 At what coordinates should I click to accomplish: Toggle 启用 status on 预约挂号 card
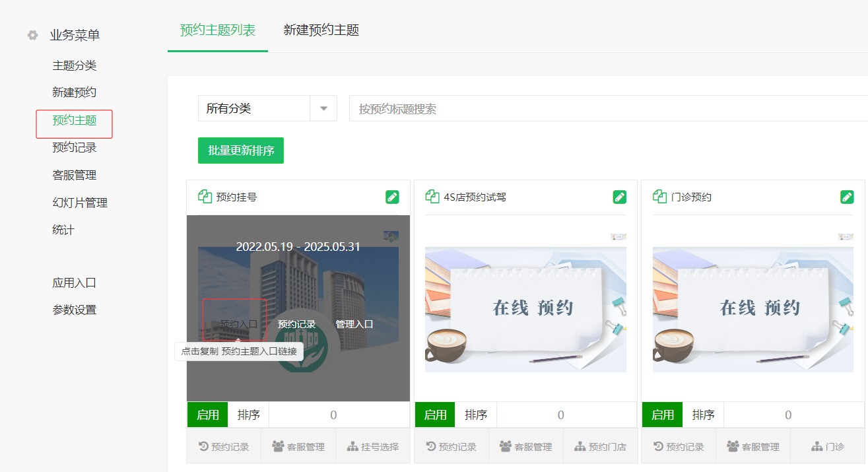coord(208,415)
